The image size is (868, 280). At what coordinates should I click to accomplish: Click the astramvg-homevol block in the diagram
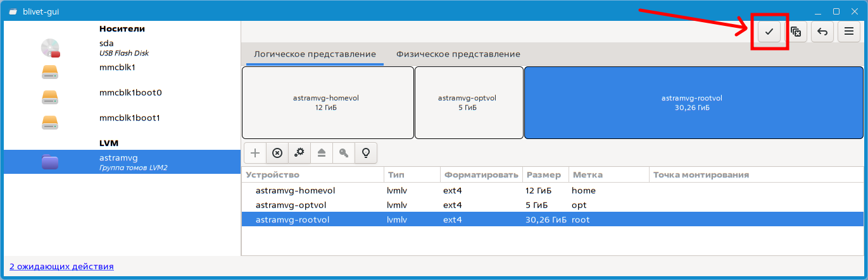pyautogui.click(x=327, y=102)
